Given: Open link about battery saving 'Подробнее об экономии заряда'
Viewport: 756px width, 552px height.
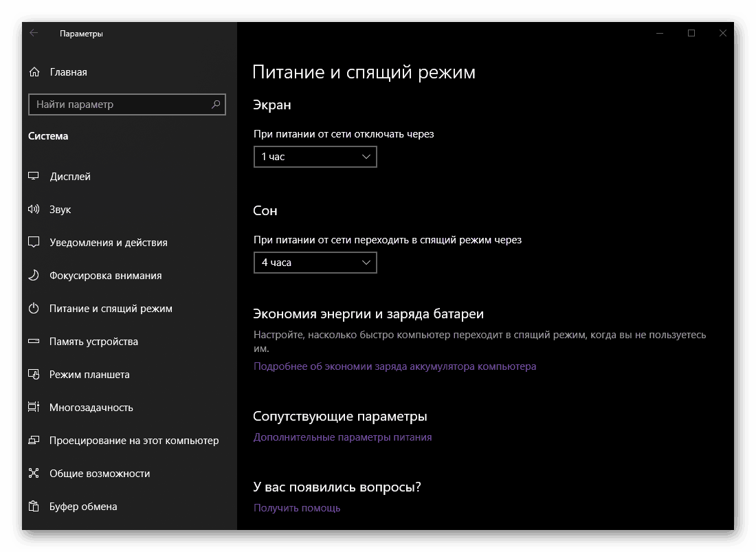Looking at the screenshot, I should coord(395,366).
